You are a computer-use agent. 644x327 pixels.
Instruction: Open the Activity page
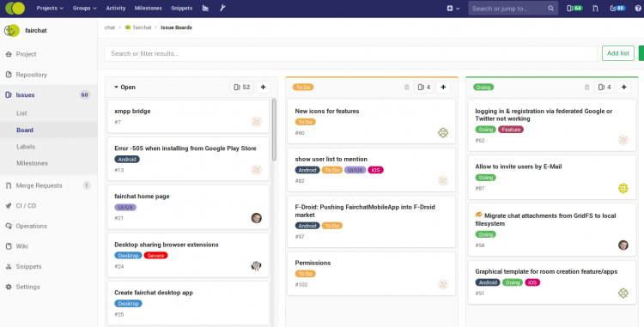(116, 9)
